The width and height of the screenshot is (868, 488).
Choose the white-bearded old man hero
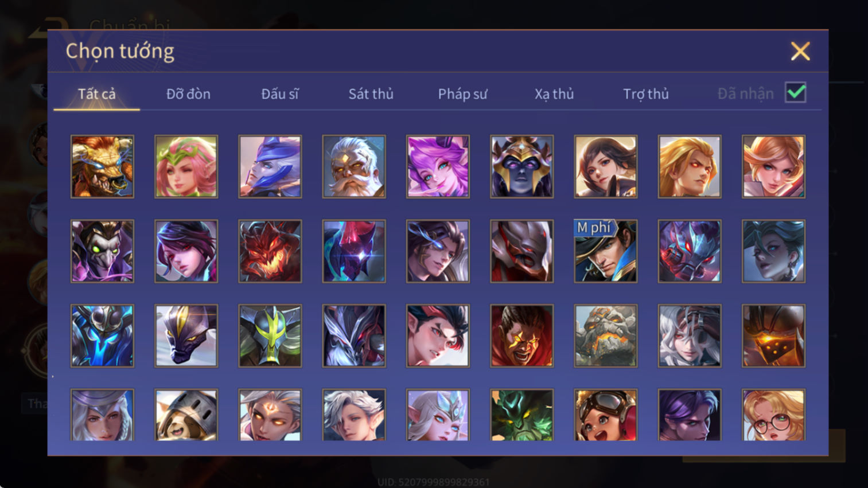(354, 167)
